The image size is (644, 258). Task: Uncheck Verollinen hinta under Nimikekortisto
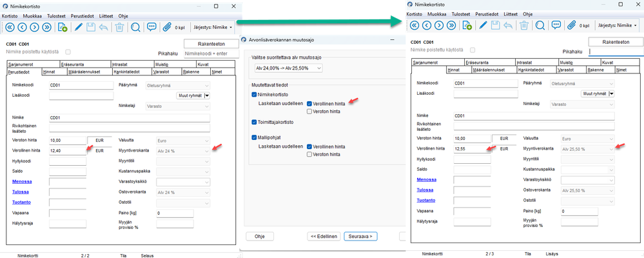pyautogui.click(x=309, y=104)
